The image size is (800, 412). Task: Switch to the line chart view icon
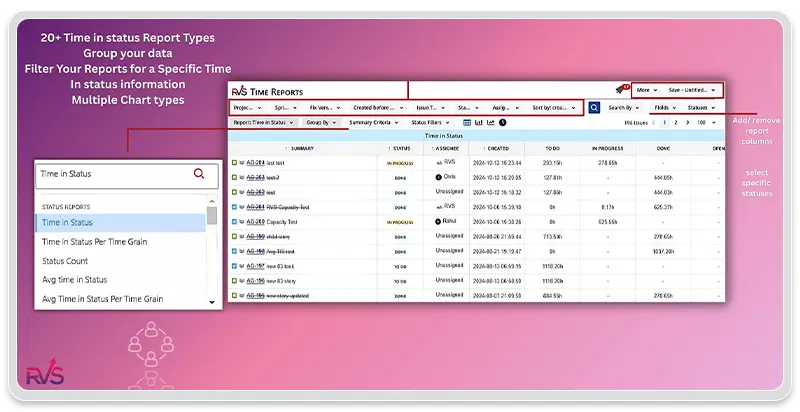(x=491, y=122)
